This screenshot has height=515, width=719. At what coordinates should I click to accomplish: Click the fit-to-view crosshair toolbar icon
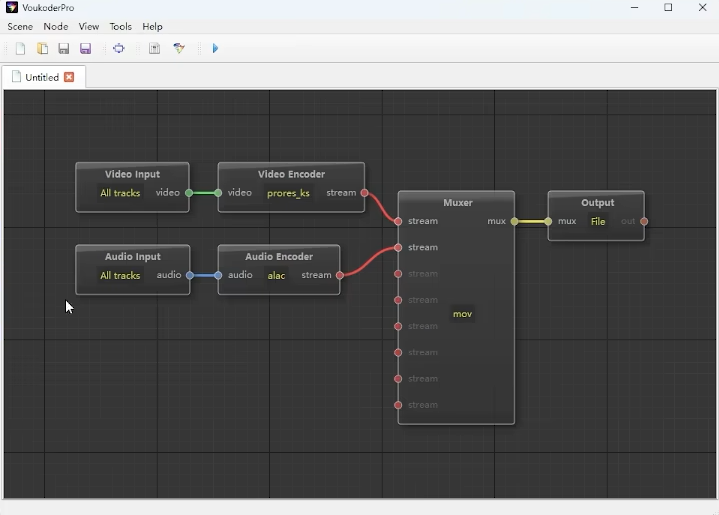(x=119, y=49)
